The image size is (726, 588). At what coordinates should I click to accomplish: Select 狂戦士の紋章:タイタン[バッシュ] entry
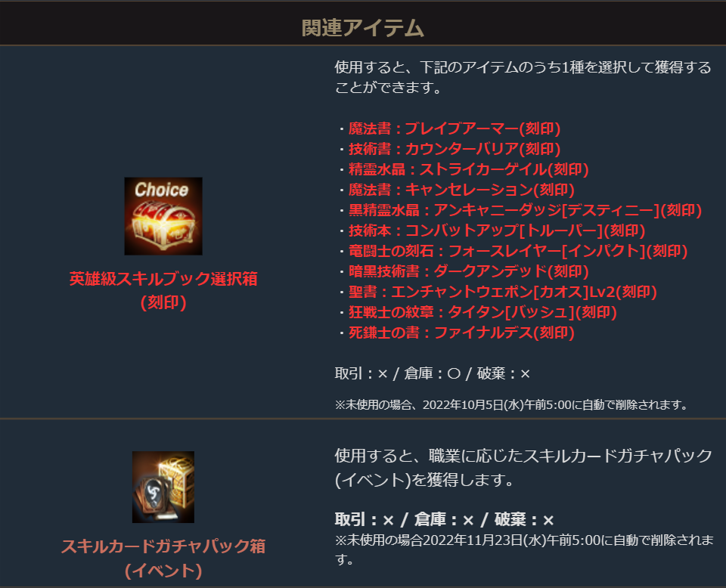[482, 312]
